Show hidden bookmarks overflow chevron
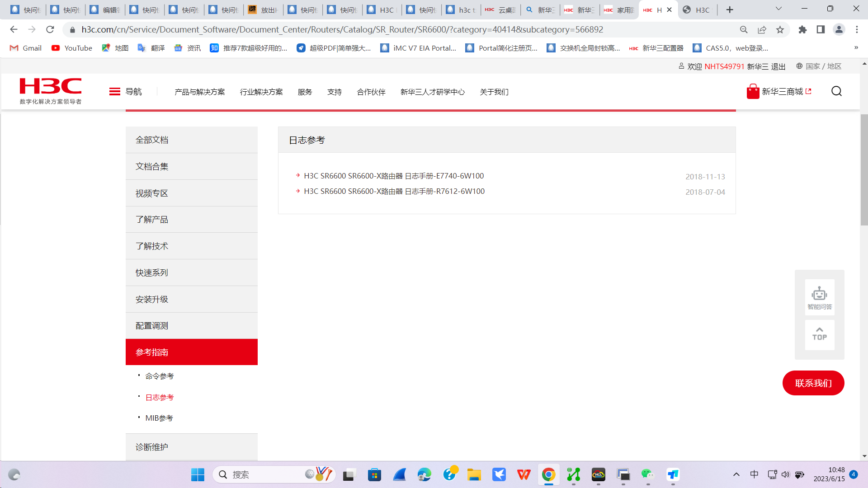The image size is (868, 488). [856, 48]
